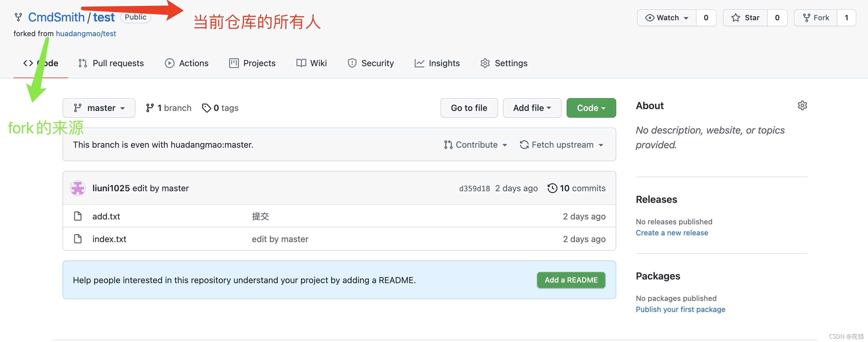Click the Star button to star repo

point(745,17)
